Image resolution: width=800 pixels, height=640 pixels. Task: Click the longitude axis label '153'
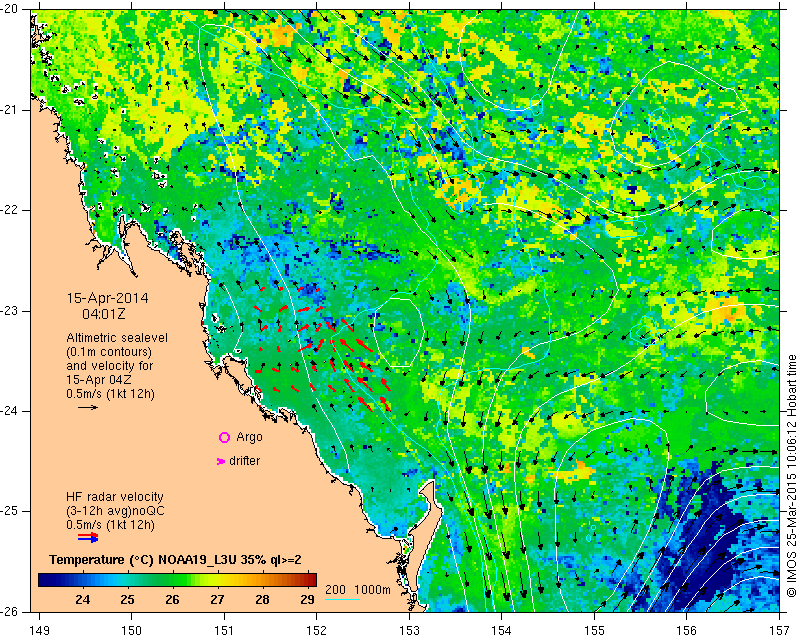point(409,630)
